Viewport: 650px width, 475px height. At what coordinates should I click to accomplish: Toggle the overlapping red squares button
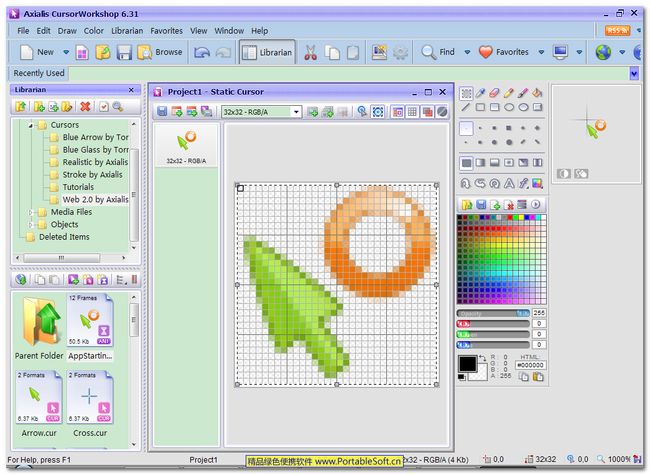coord(427,111)
